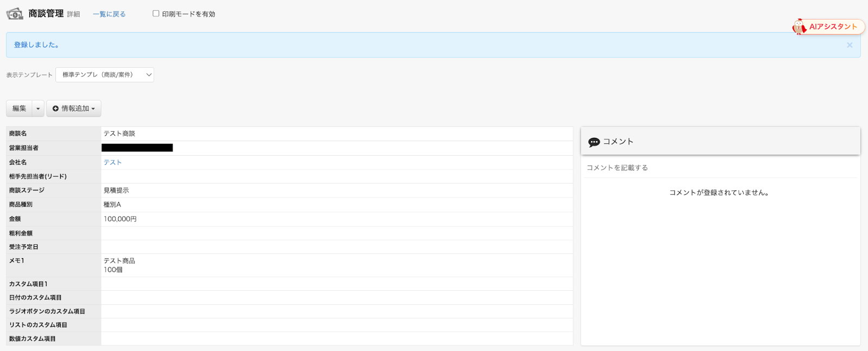This screenshot has height=351, width=868.
Task: Open the テスト company link
Action: coord(113,162)
